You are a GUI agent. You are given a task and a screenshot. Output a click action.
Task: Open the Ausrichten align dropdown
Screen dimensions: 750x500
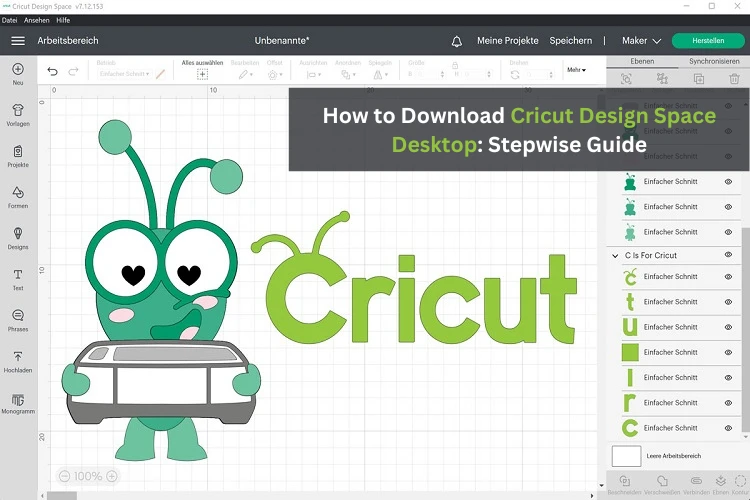click(x=314, y=75)
